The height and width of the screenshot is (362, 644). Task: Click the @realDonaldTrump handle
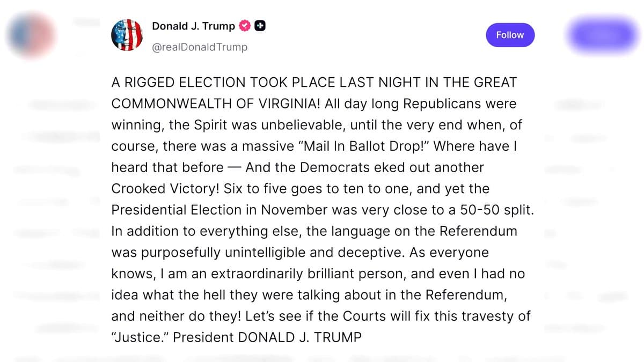point(200,47)
